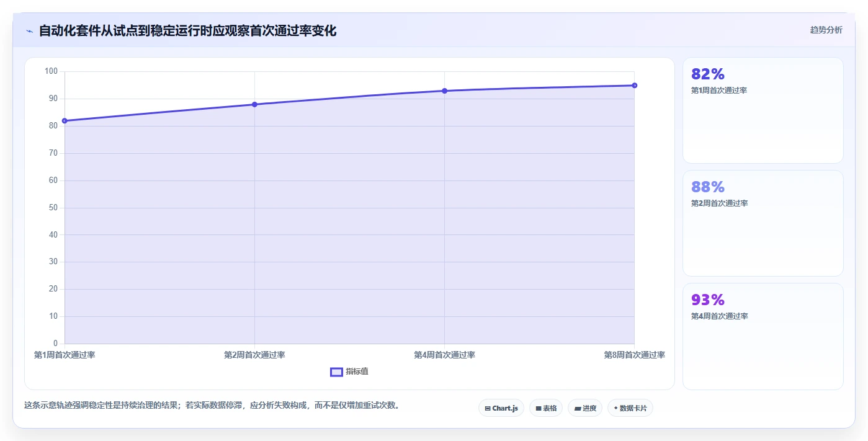868x441 pixels.
Task: Click the panel title about 首次通过率变化
Action: (x=187, y=30)
